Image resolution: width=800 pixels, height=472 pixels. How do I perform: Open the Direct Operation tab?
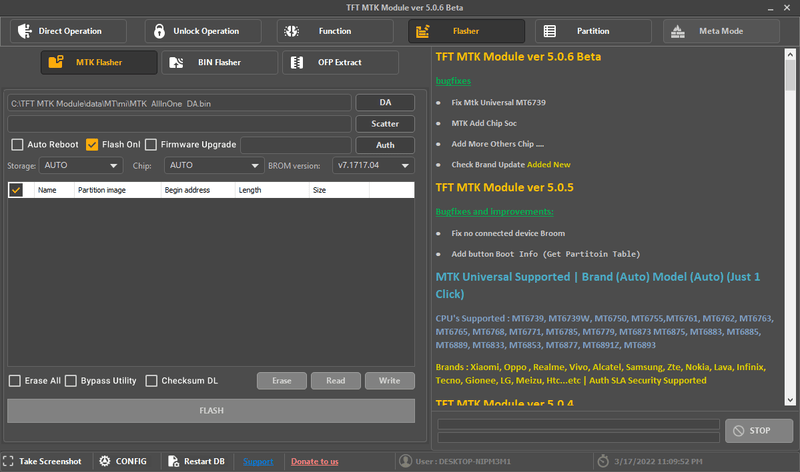(x=68, y=31)
